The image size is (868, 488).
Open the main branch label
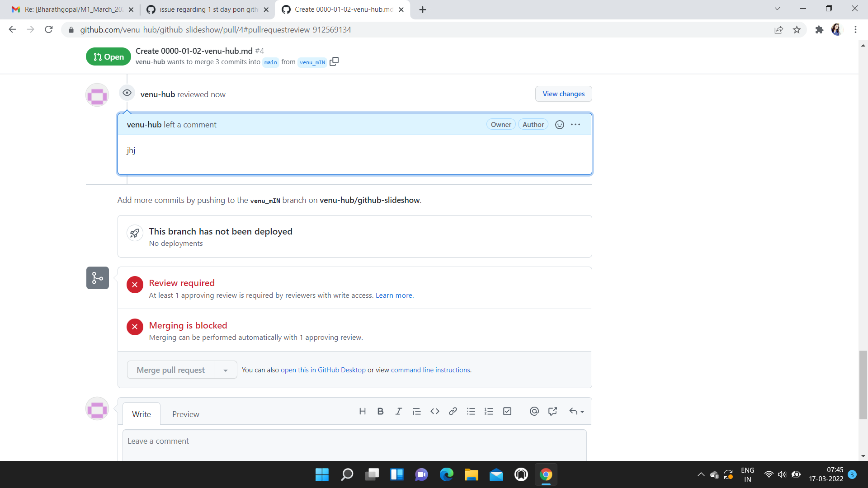pos(270,62)
